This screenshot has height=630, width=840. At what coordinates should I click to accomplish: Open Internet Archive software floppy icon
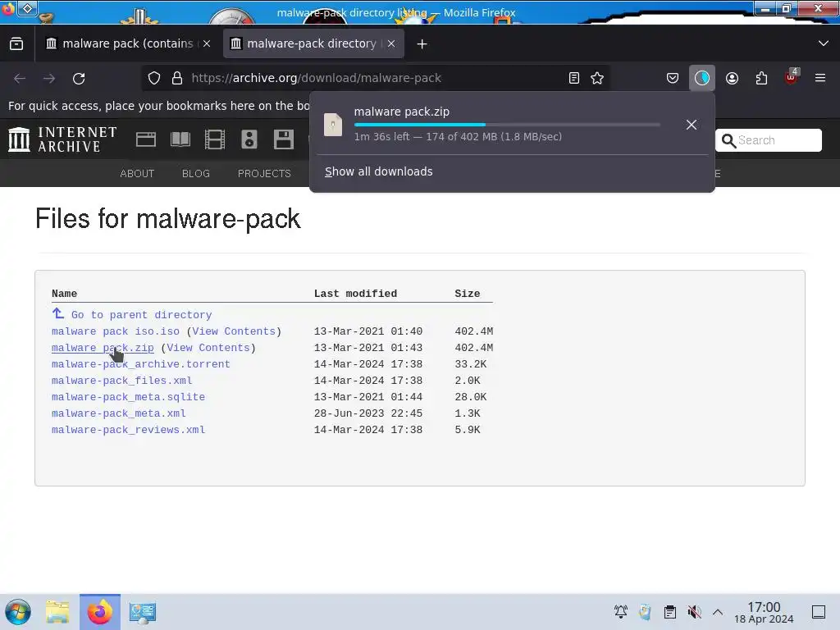click(x=283, y=139)
